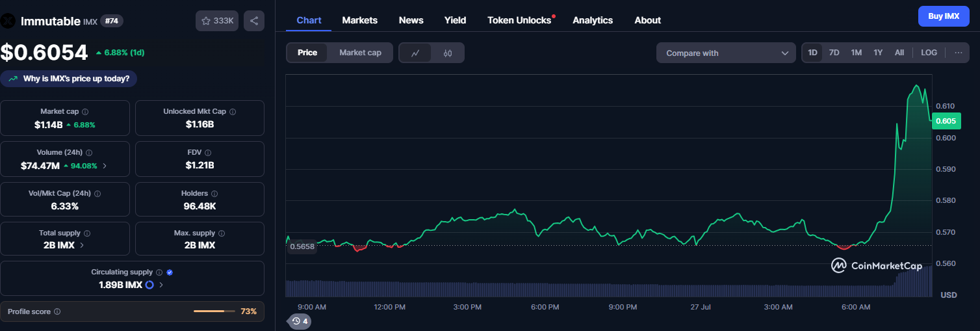The image size is (980, 331).
Task: Open chart events history badge 4
Action: click(300, 321)
